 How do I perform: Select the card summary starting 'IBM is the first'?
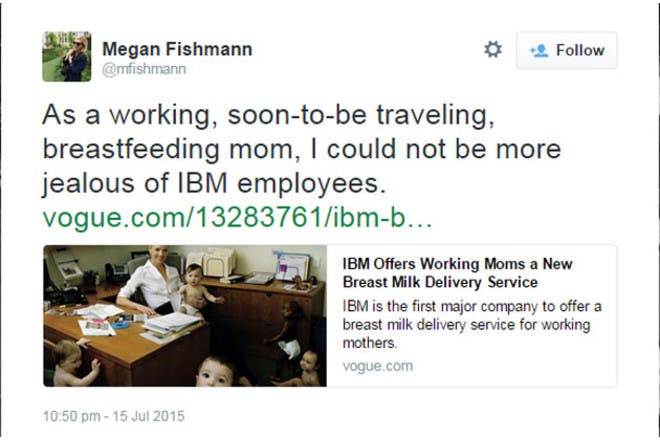coord(472,324)
